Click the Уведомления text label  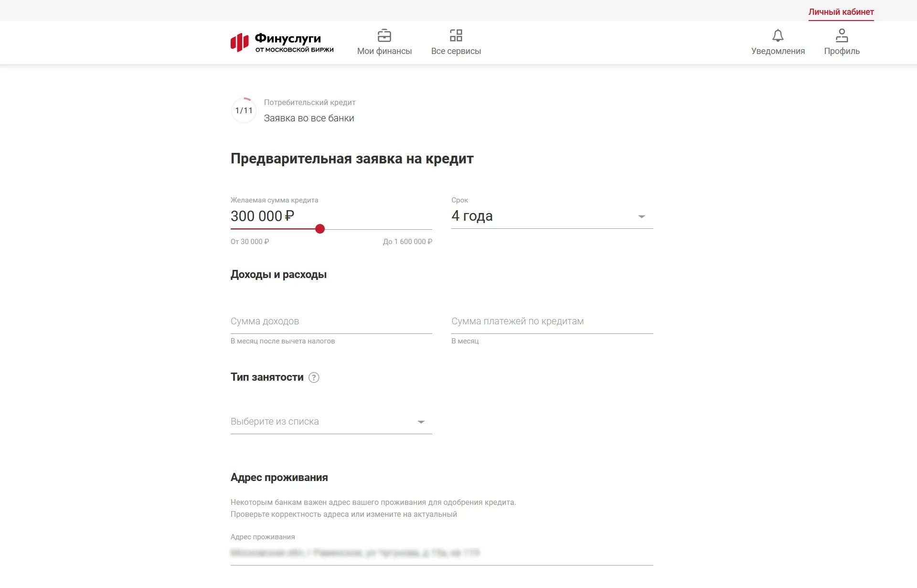point(778,51)
